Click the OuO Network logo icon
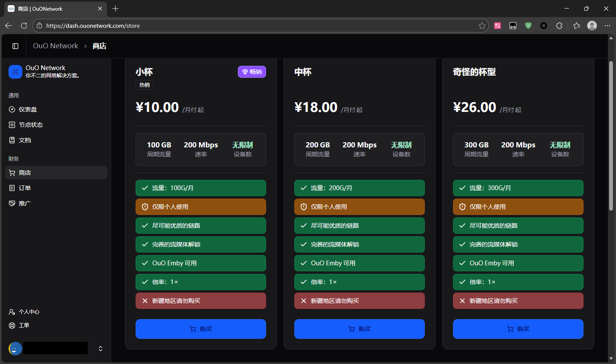This screenshot has width=616, height=364. (15, 72)
